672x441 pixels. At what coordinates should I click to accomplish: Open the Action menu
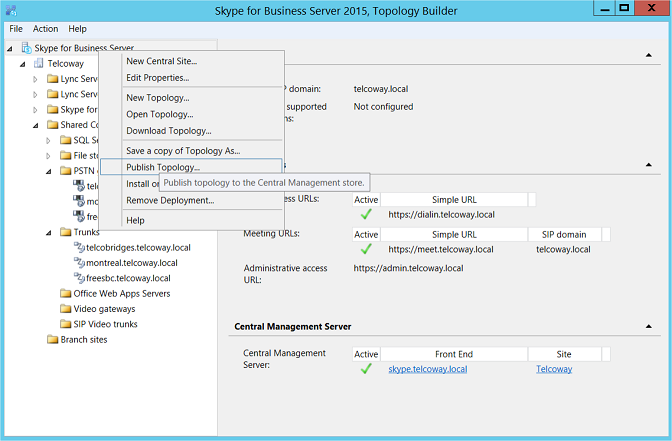tap(46, 29)
